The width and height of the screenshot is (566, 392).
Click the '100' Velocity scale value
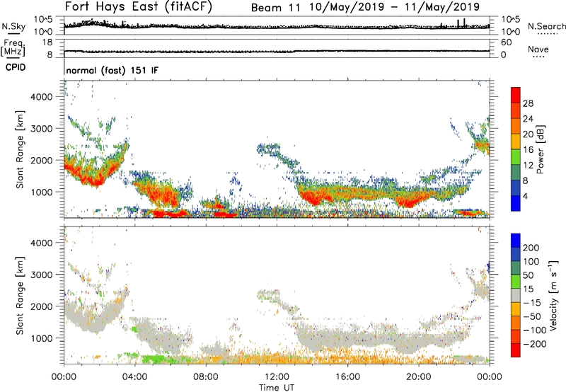(x=531, y=261)
